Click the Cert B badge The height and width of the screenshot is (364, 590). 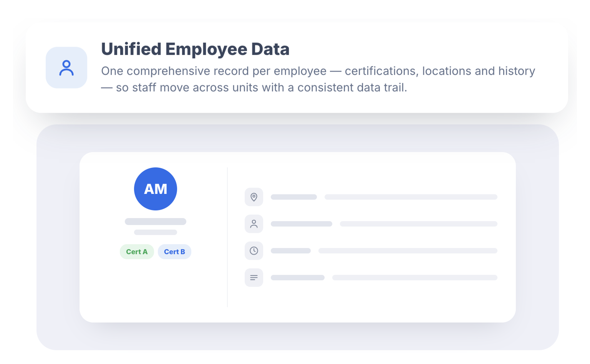point(174,252)
